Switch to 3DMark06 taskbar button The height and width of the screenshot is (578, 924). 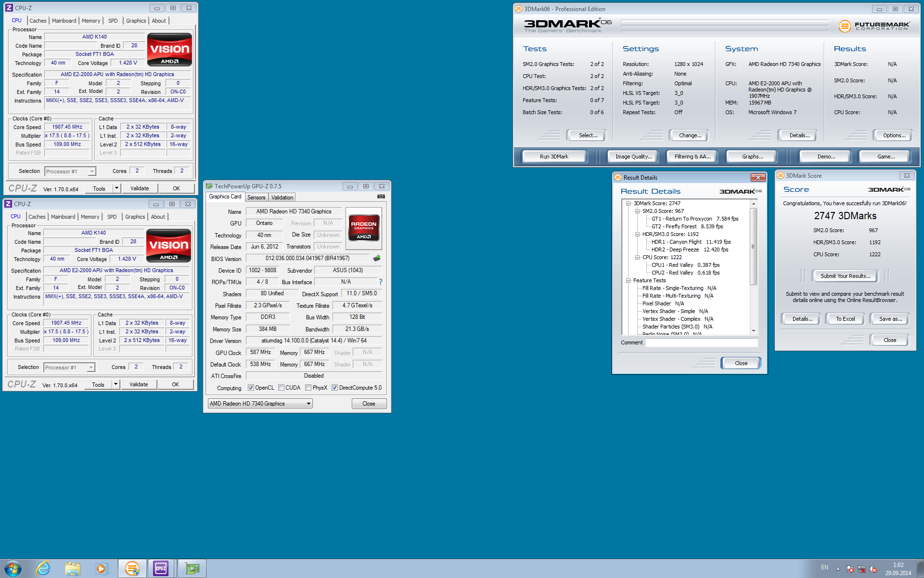point(132,568)
